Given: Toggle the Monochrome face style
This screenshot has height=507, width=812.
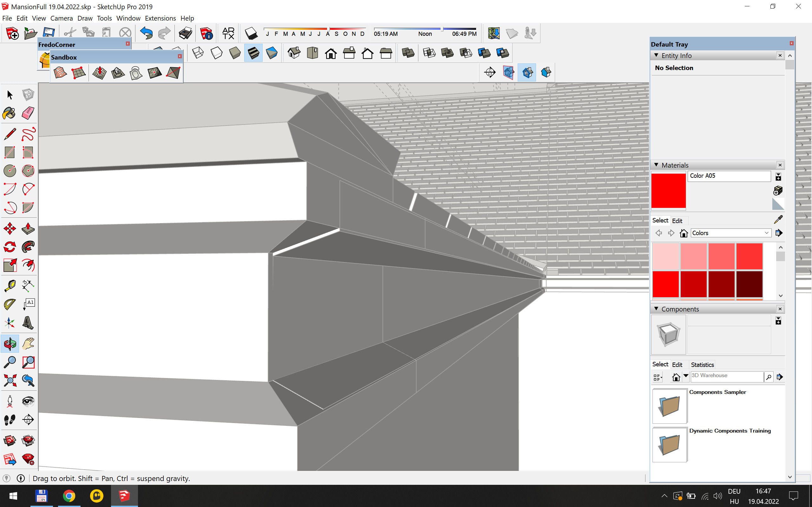Looking at the screenshot, I should coord(272,53).
